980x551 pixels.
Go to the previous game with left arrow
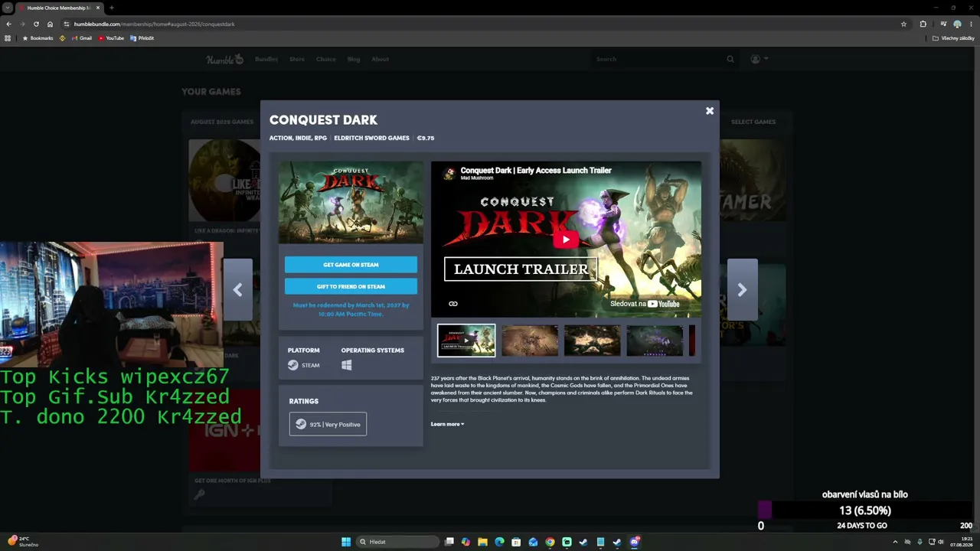[237, 289]
